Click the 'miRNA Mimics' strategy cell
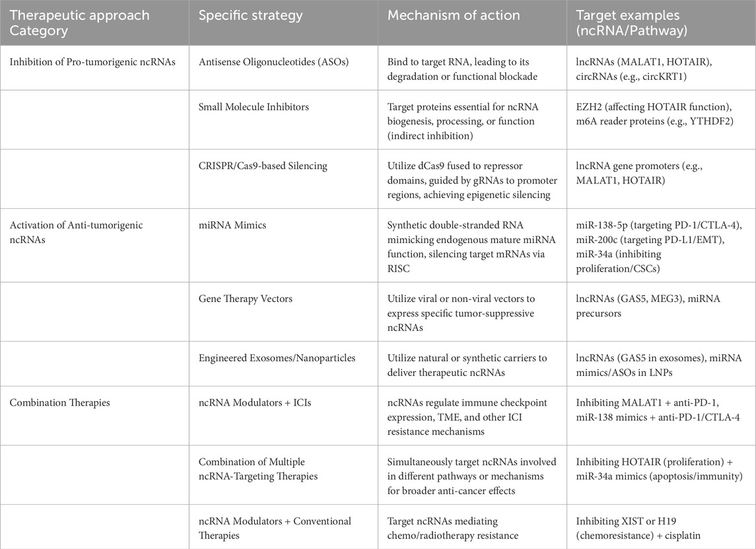The image size is (756, 549). point(228,225)
